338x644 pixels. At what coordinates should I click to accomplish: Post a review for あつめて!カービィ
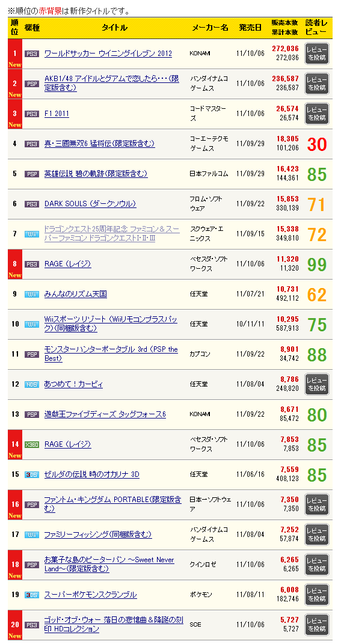click(x=316, y=384)
